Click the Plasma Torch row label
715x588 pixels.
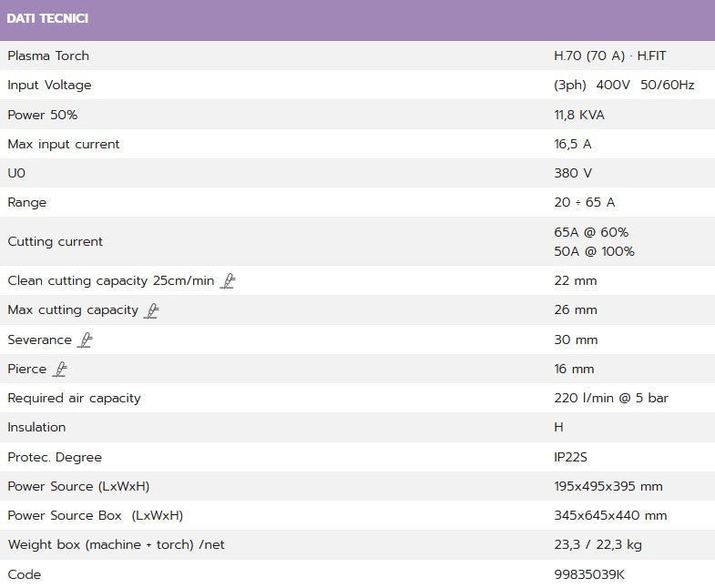point(48,56)
